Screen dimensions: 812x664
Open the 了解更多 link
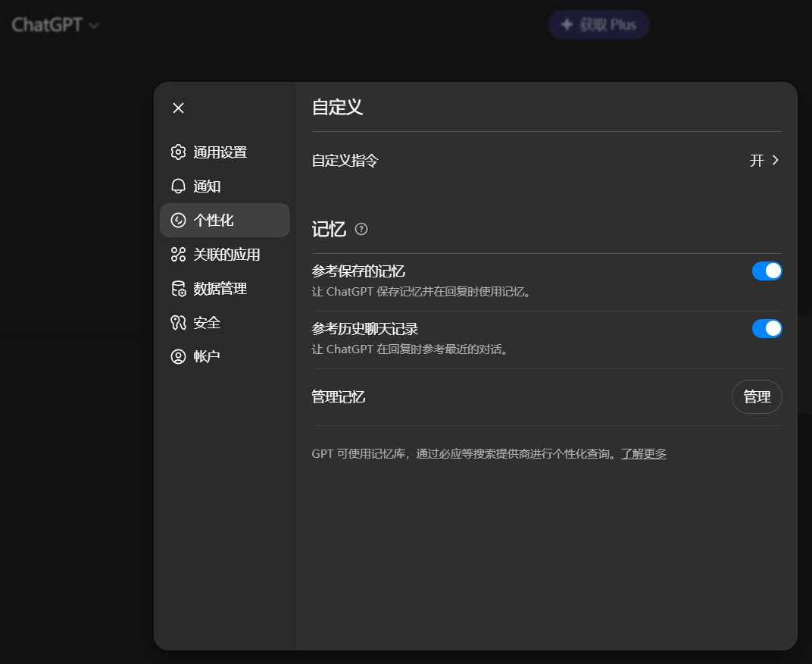(x=644, y=453)
